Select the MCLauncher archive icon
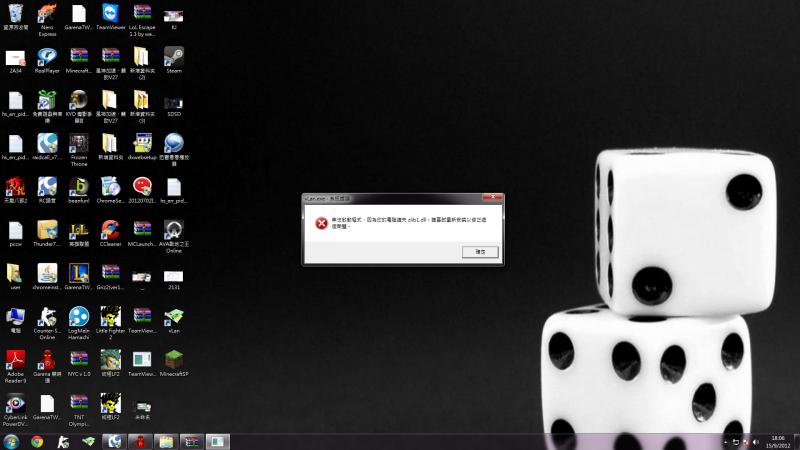The height and width of the screenshot is (450, 800). click(142, 231)
